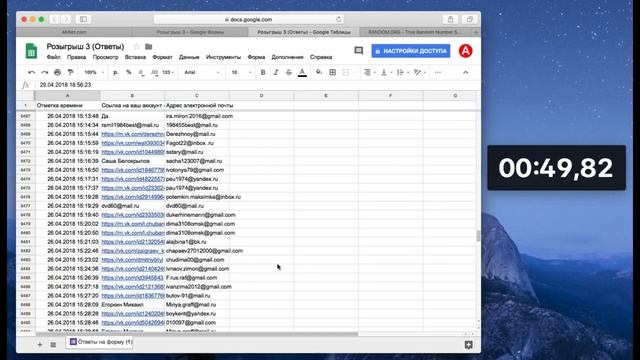Screen dimensions: 640x360
Task: Click the print icon in toolbar
Action: pos(58,72)
